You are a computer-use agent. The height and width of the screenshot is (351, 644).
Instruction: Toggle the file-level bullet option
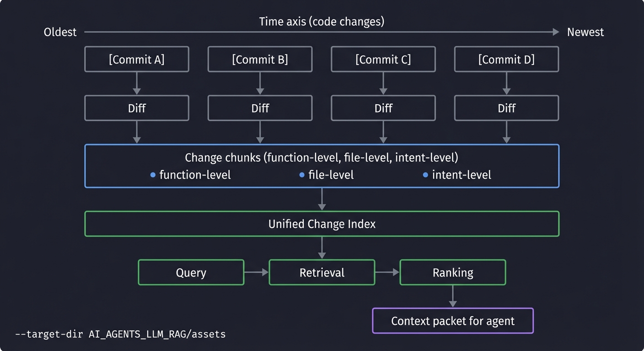coord(327,175)
